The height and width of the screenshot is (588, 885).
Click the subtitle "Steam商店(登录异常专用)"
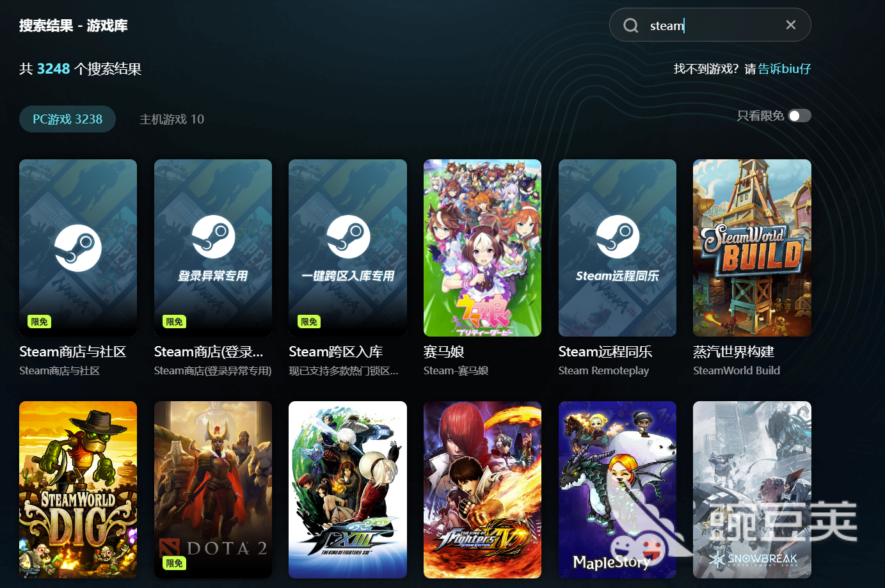tap(213, 371)
